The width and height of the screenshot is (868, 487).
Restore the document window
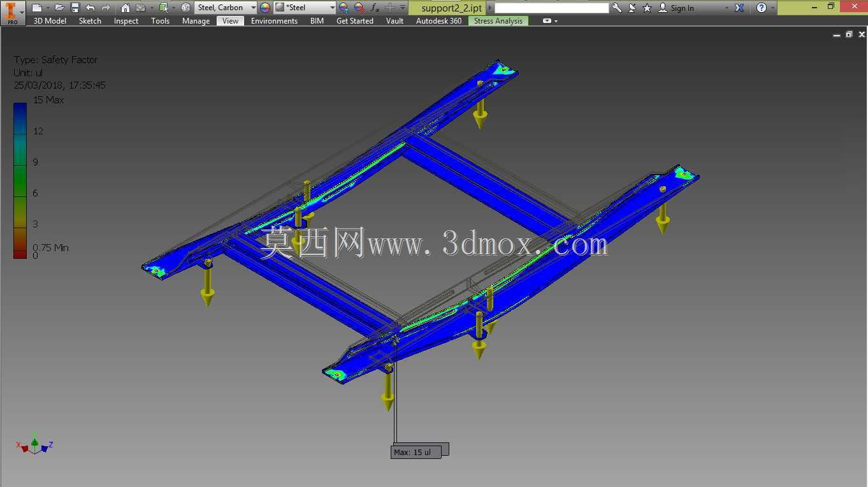tap(849, 34)
